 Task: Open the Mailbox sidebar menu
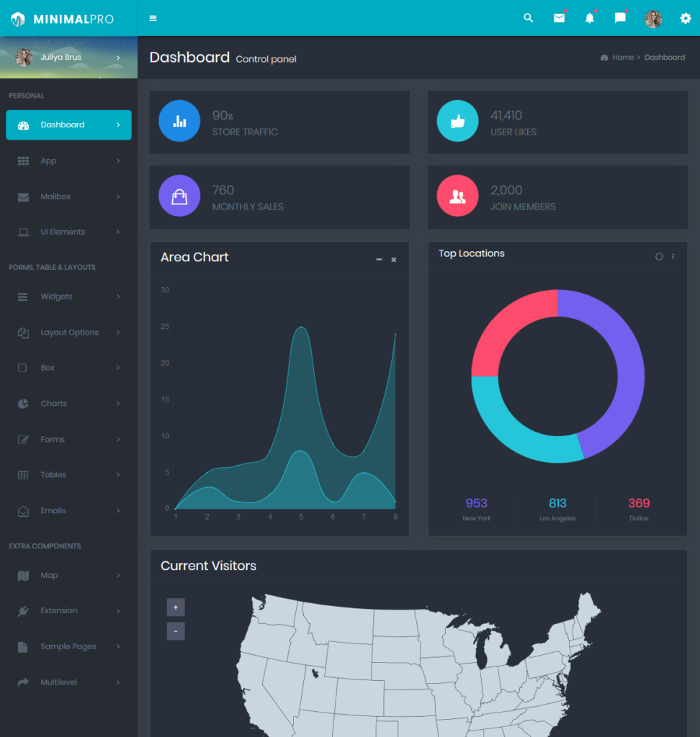coord(68,196)
